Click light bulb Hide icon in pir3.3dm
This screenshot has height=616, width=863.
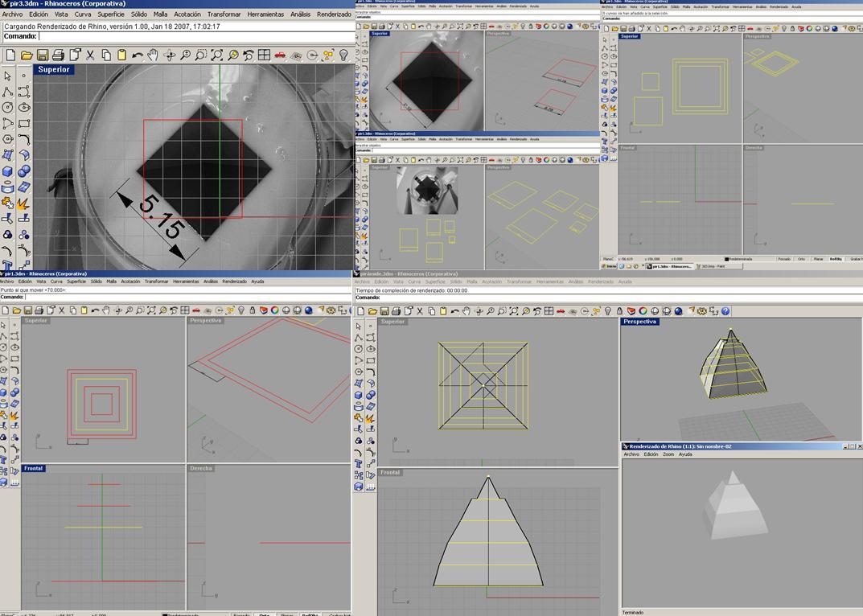(343, 55)
